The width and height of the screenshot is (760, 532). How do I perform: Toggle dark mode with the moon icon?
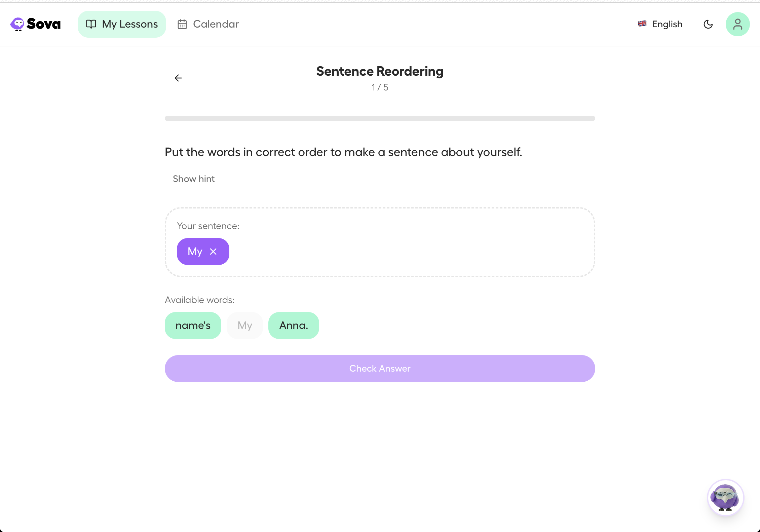[x=708, y=24]
